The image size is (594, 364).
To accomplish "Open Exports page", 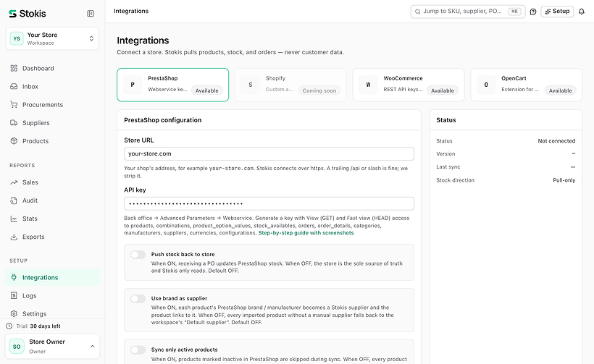I will (52, 237).
